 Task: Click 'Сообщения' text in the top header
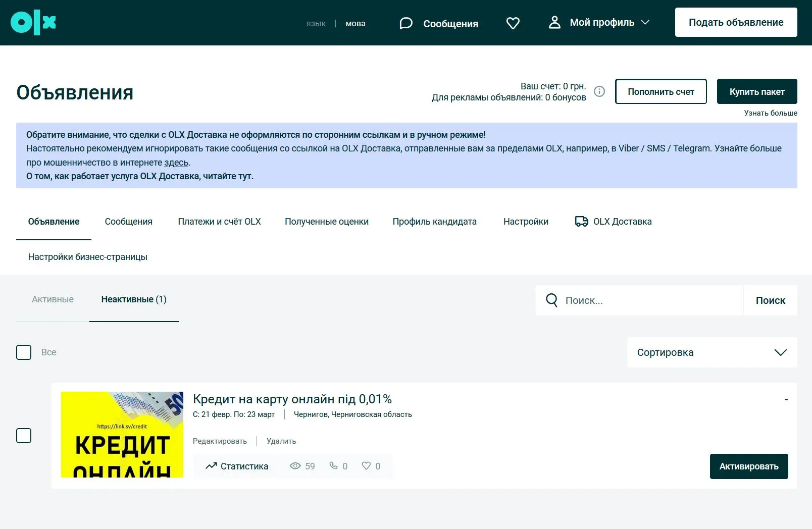tap(450, 24)
